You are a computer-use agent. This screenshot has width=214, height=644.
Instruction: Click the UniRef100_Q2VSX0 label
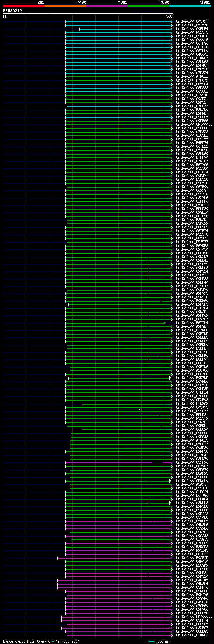coord(192,95)
